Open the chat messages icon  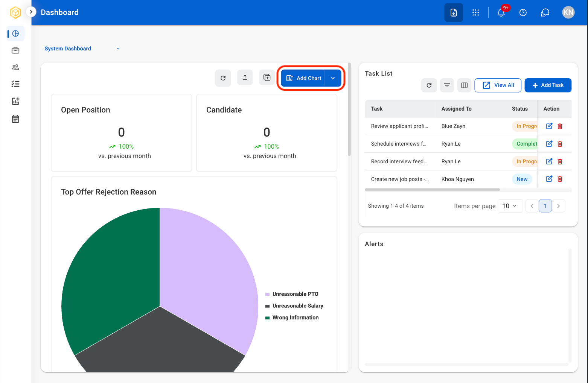tap(545, 12)
